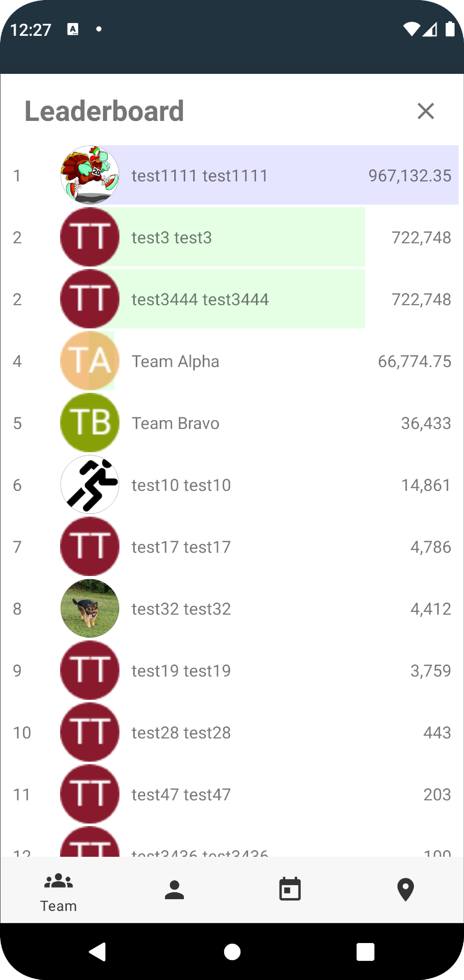The height and width of the screenshot is (980, 464).
Task: Close the Leaderboard panel
Action: coord(425,111)
